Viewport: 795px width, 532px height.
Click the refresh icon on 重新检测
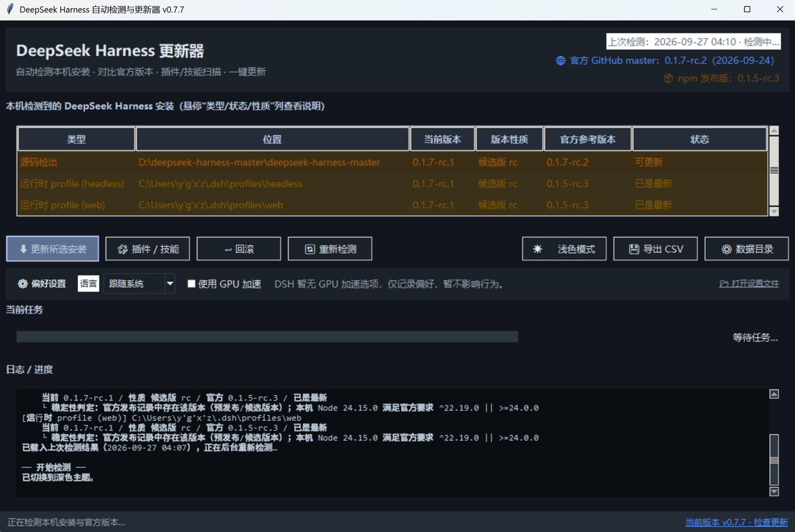(310, 249)
